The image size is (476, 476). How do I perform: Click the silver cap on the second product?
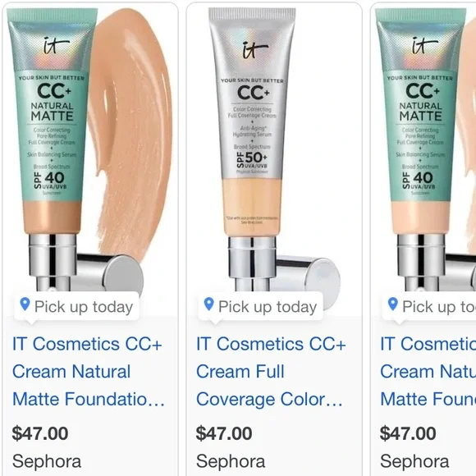click(x=307, y=275)
